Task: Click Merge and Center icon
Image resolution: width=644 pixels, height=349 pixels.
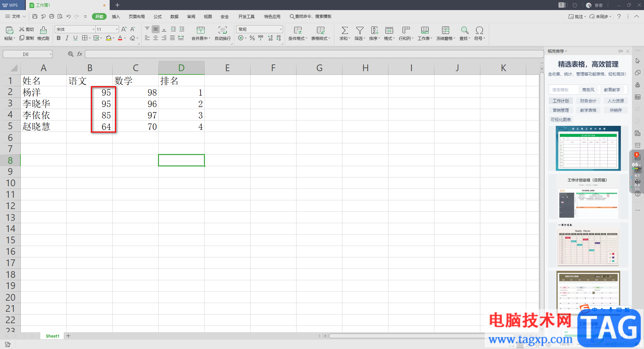Action: coord(201,30)
